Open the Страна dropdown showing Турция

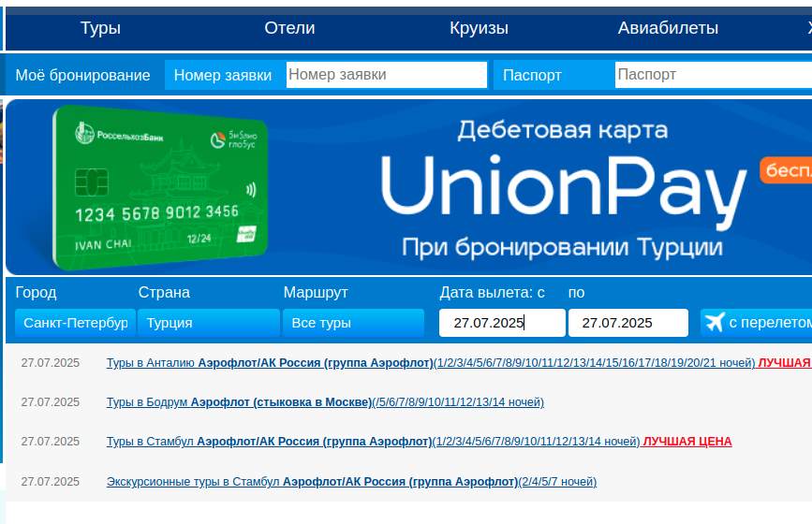click(x=209, y=323)
